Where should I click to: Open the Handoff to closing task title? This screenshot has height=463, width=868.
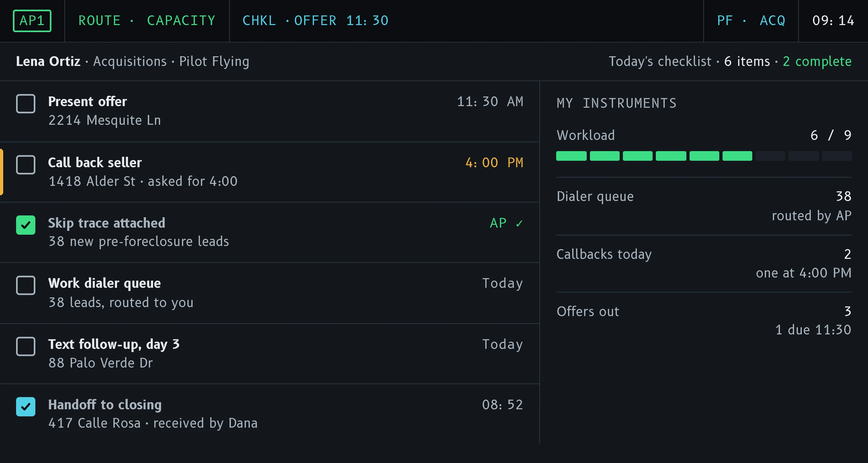click(105, 404)
